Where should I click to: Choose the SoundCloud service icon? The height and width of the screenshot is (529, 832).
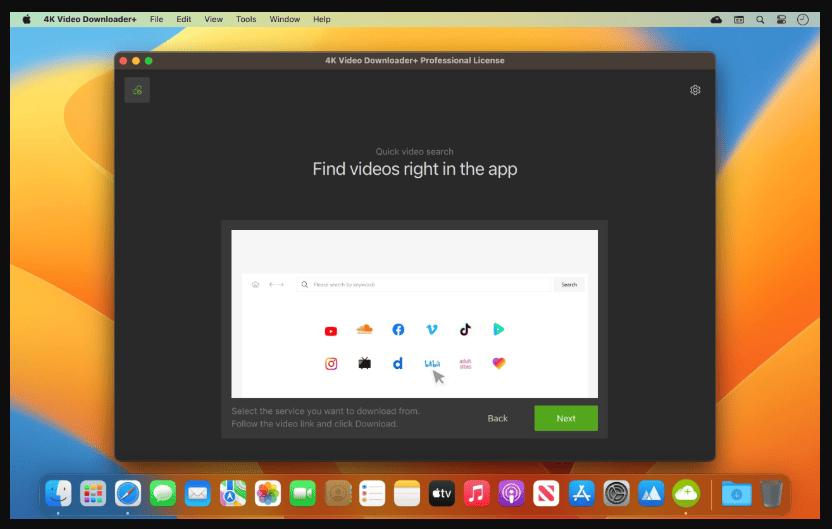[364, 329]
